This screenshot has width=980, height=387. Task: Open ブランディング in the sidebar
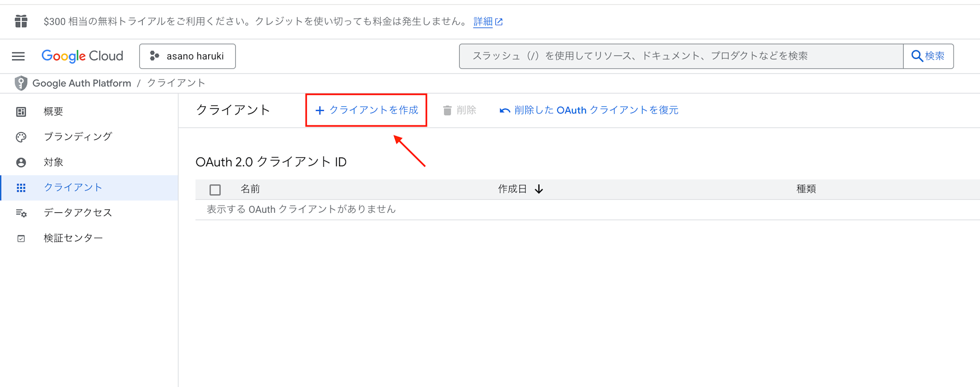tap(89, 137)
